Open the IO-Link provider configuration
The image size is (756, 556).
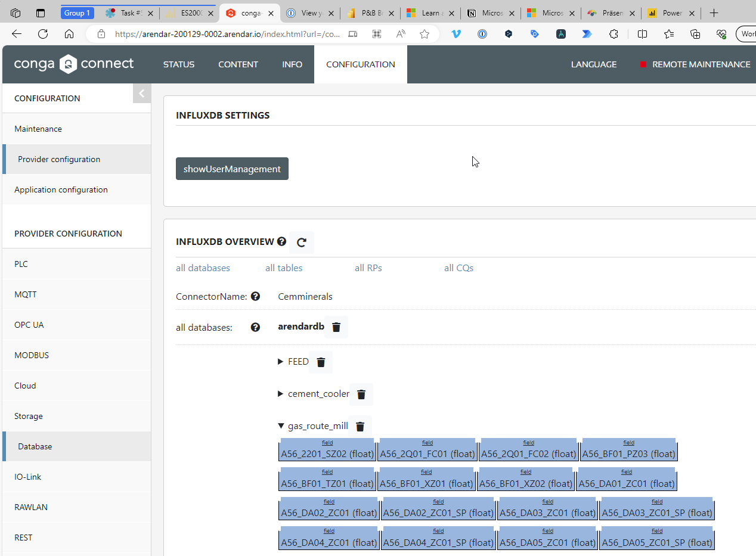point(76,477)
